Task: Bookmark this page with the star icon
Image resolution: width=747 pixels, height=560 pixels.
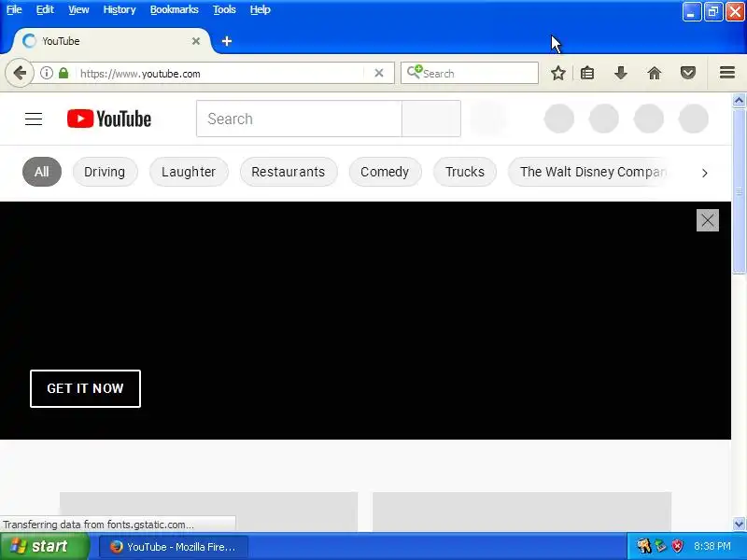Action: [557, 74]
